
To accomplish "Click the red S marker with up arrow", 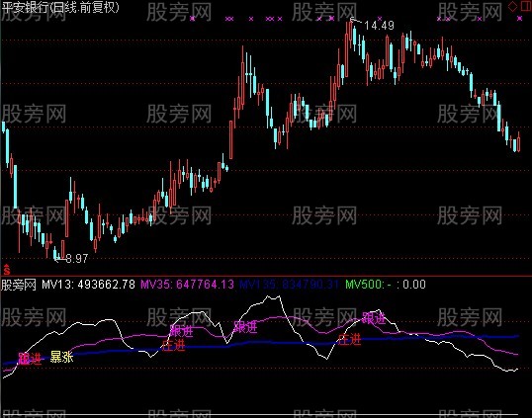I will coord(7,270).
